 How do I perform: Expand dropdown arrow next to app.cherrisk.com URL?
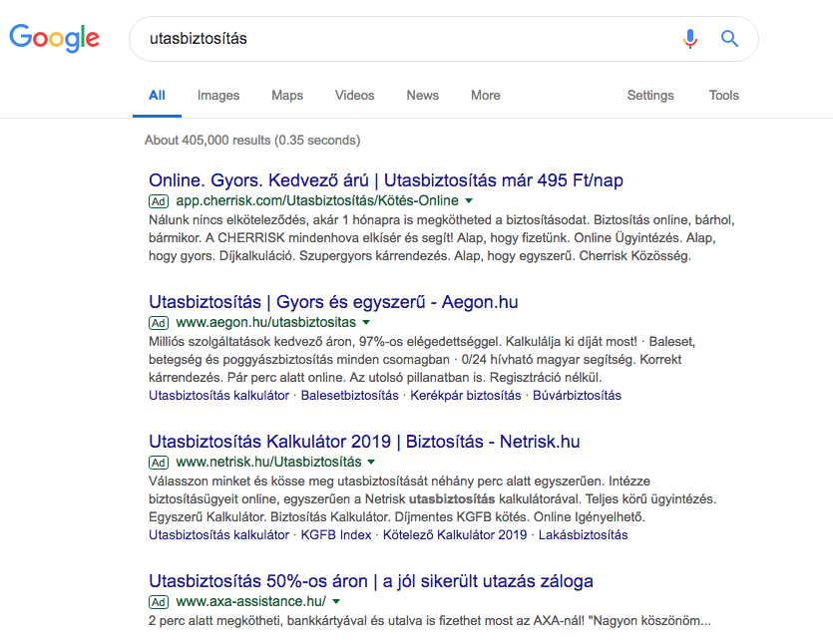pyautogui.click(x=469, y=200)
